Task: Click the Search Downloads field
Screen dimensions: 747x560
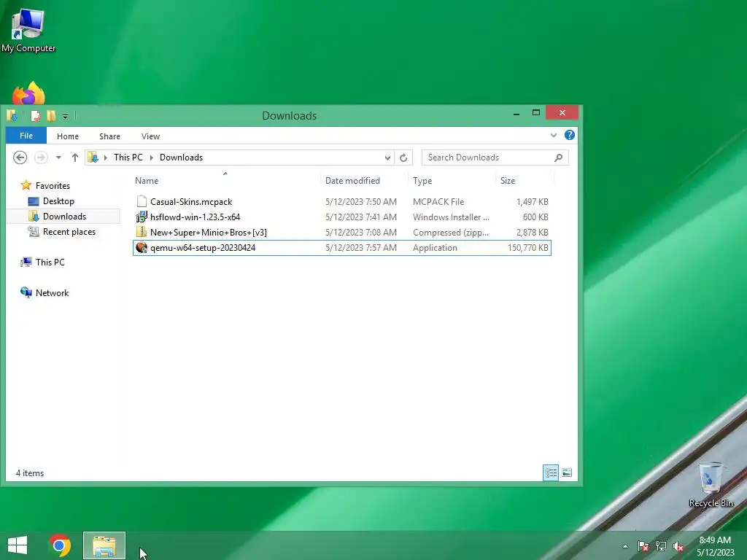Action: click(x=495, y=157)
